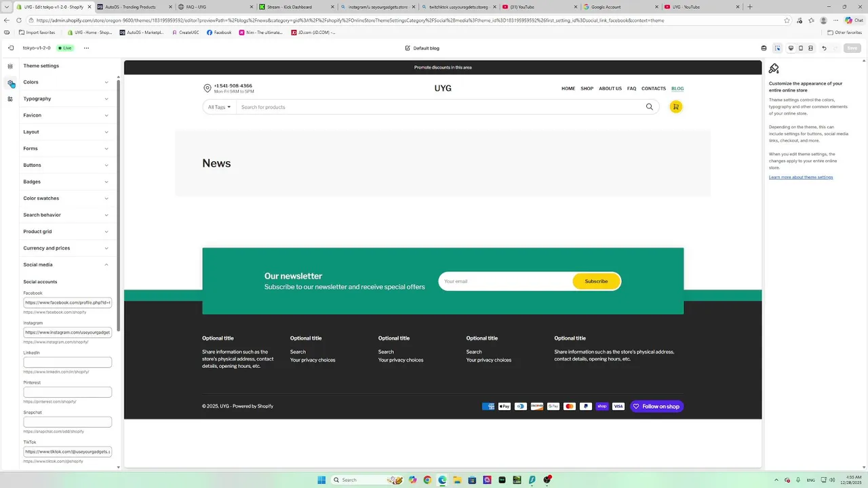Open CONTACTS in store navigation
The height and width of the screenshot is (488, 868).
654,89
